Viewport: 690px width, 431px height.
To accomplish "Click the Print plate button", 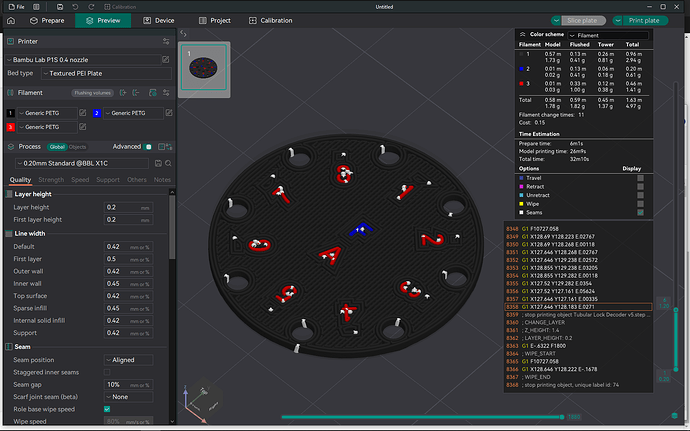I will [646, 21].
